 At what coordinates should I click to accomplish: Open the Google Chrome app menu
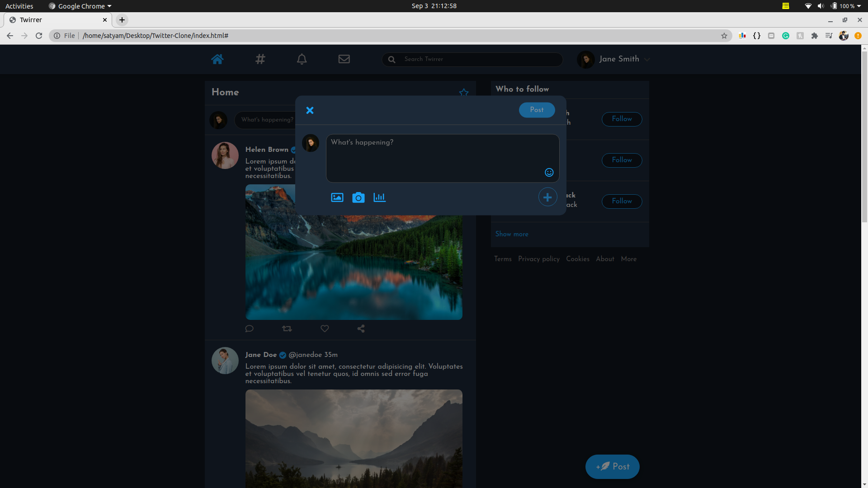[x=80, y=6]
